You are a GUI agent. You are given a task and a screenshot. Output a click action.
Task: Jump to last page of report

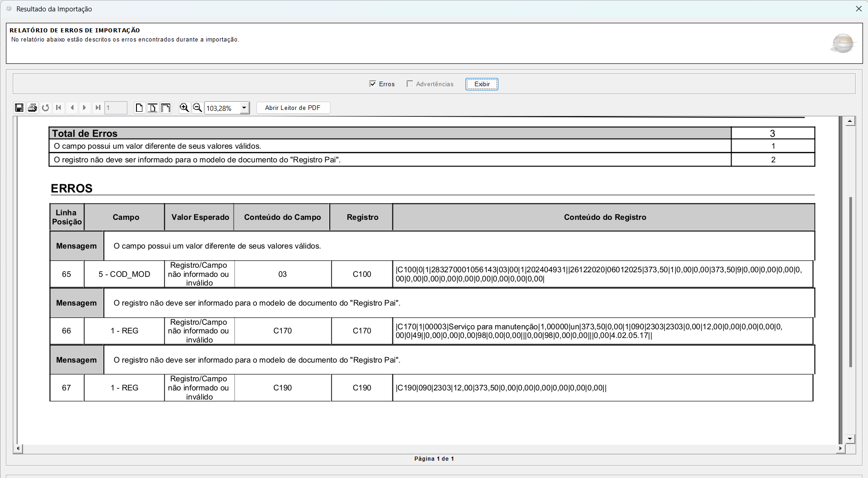98,108
